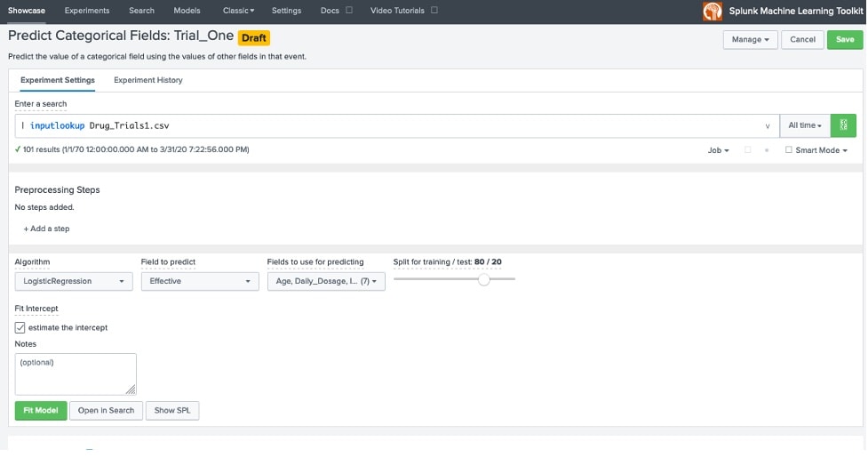
Task: Click the Show SPL button
Action: pyautogui.click(x=172, y=411)
